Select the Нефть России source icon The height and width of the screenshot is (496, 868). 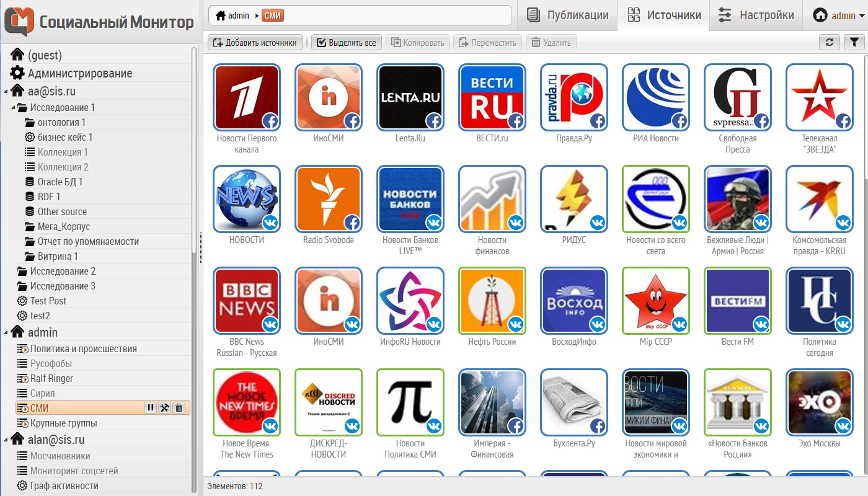492,301
